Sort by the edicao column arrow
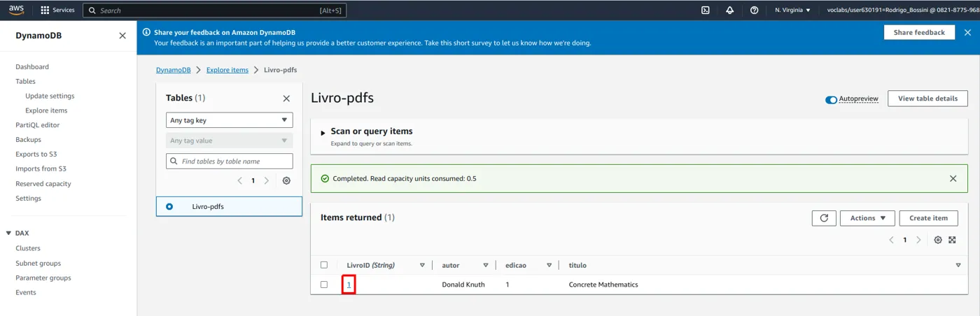Viewport: 980px width, 316px height. pos(549,266)
